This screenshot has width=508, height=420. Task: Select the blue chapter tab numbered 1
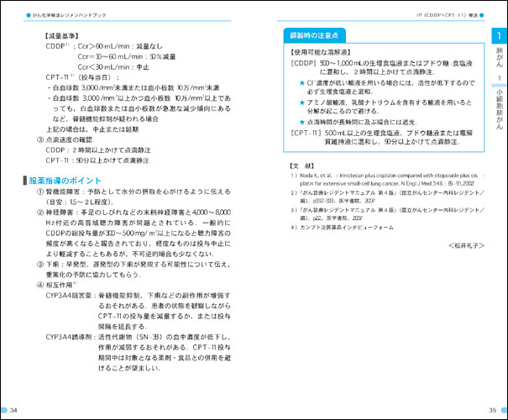(499, 37)
